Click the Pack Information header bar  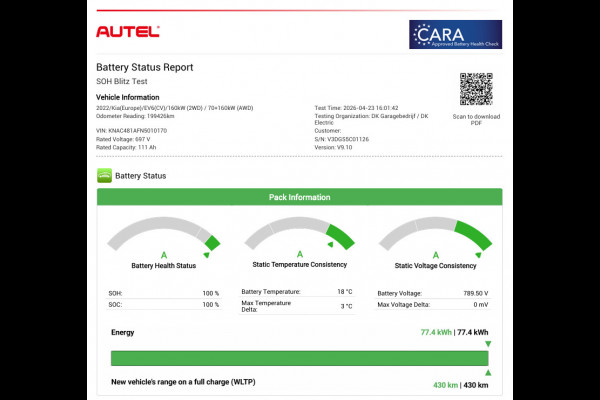point(300,197)
